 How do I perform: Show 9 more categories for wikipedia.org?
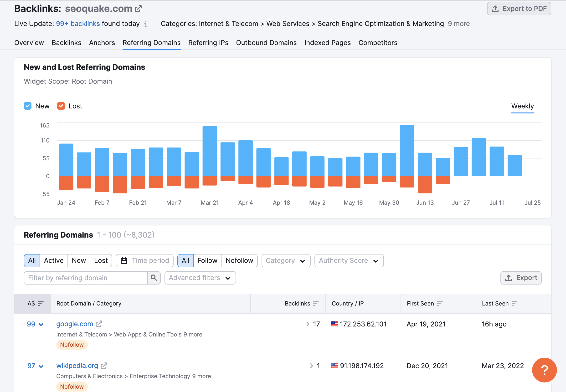tap(201, 377)
